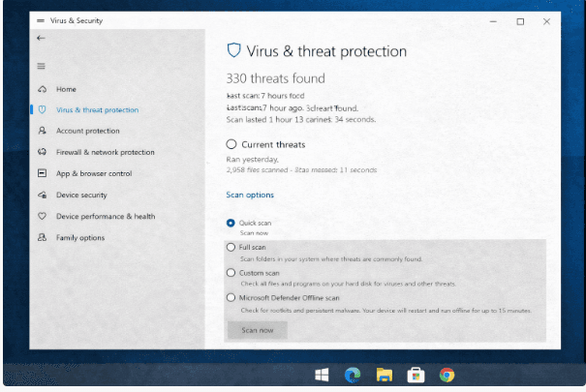Screen dimensions: 586x392
Task: Click the Family options icon
Action: [42, 237]
